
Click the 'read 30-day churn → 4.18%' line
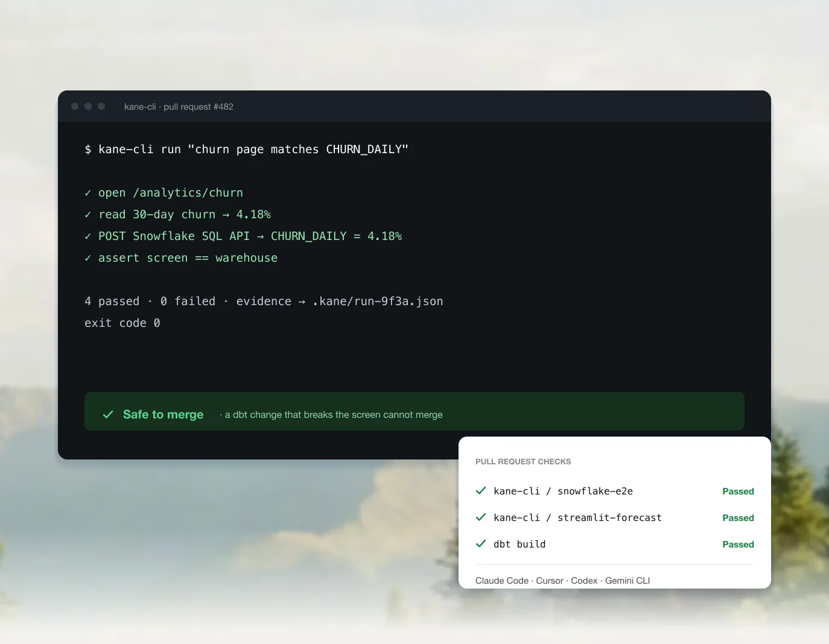point(177,214)
